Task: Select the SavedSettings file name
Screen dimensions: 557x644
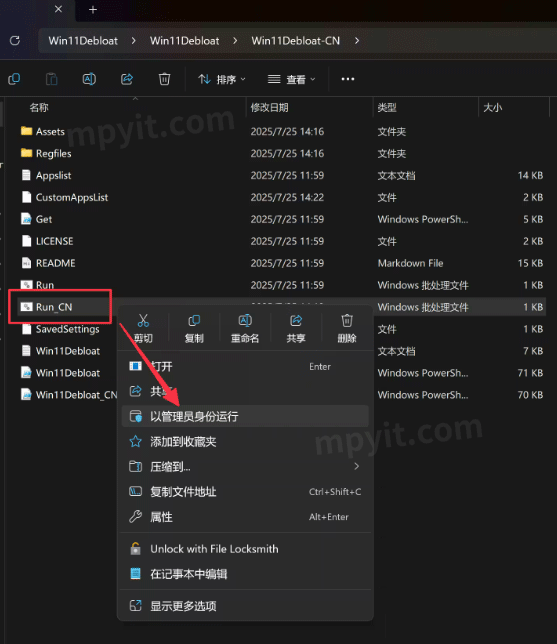Action: (x=67, y=329)
